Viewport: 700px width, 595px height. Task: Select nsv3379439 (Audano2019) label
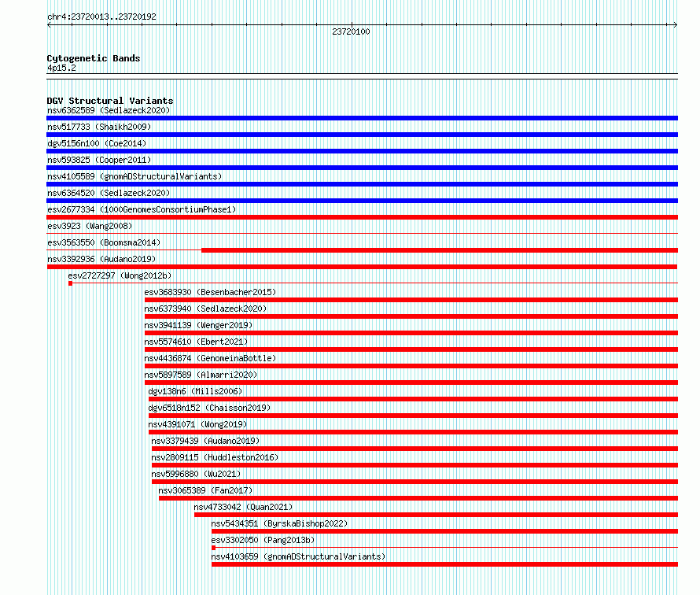[205, 441]
